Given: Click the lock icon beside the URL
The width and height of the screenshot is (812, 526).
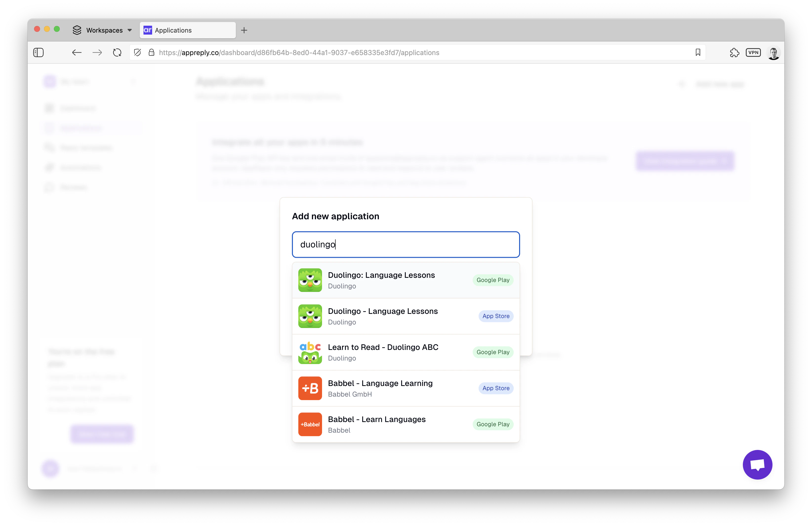Looking at the screenshot, I should pos(151,53).
